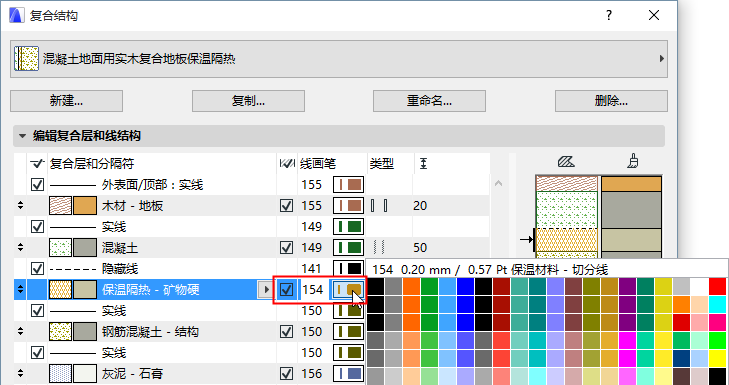The image size is (729, 385).
Task: Toggle the end-line checkbox for 灰泥 - 石膏
Action: click(286, 373)
